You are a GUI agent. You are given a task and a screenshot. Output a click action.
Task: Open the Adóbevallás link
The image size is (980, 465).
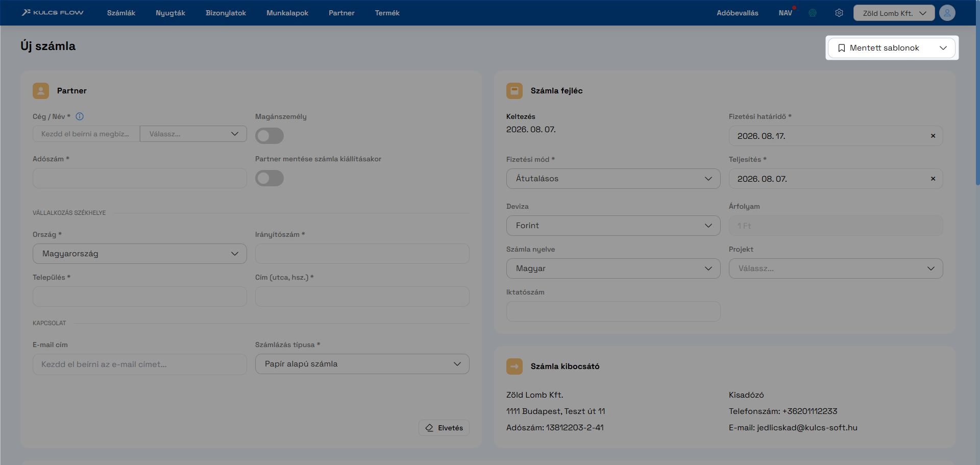point(738,13)
